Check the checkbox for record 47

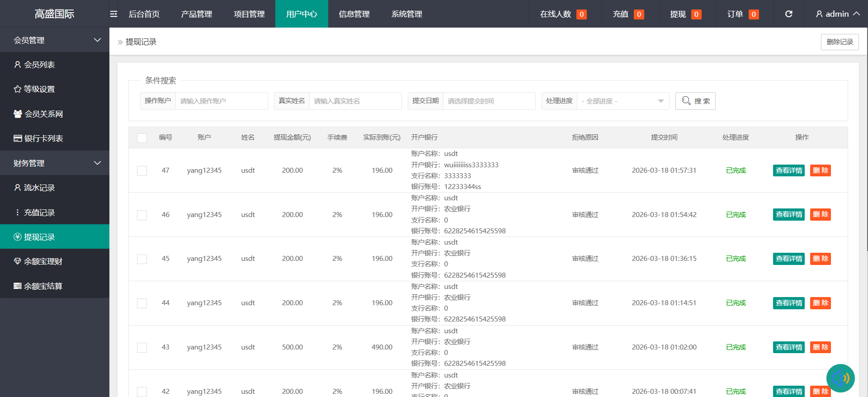(142, 170)
